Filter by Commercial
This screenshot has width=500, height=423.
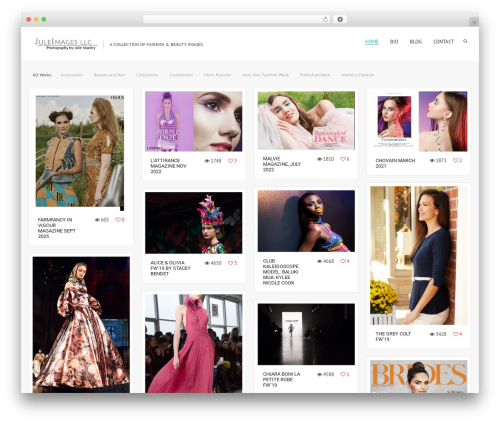click(181, 75)
